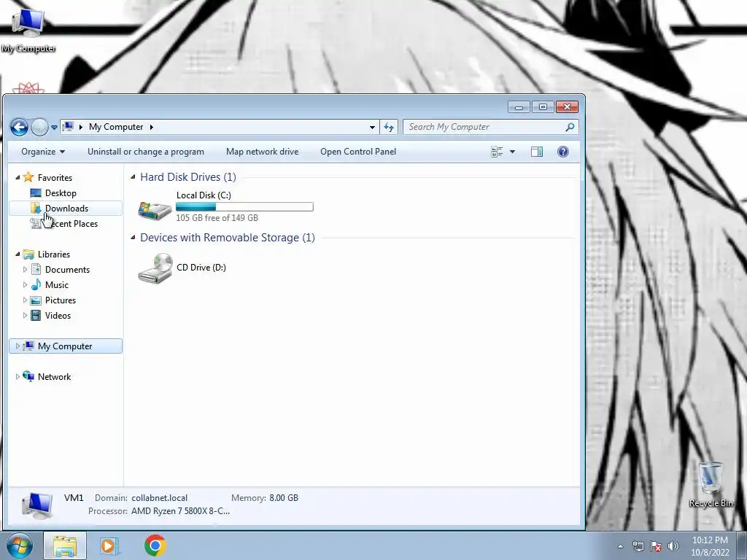Collapse the Libraries group
Image resolution: width=747 pixels, height=560 pixels.
click(18, 254)
